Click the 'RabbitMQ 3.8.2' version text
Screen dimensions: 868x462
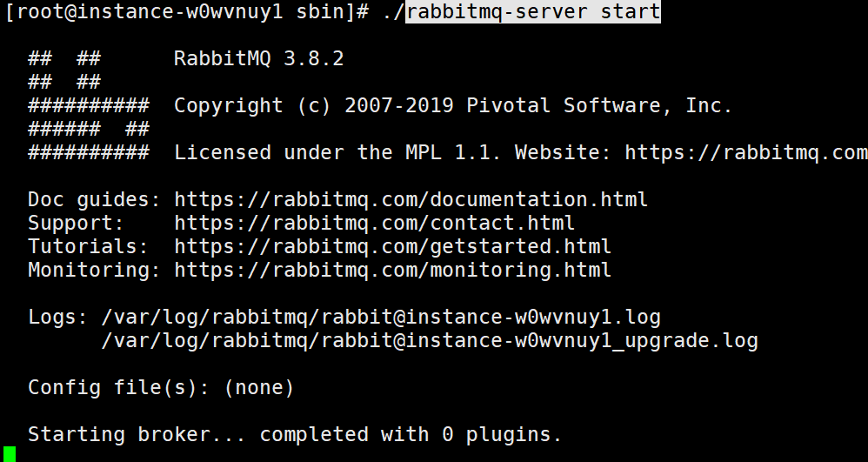258,58
